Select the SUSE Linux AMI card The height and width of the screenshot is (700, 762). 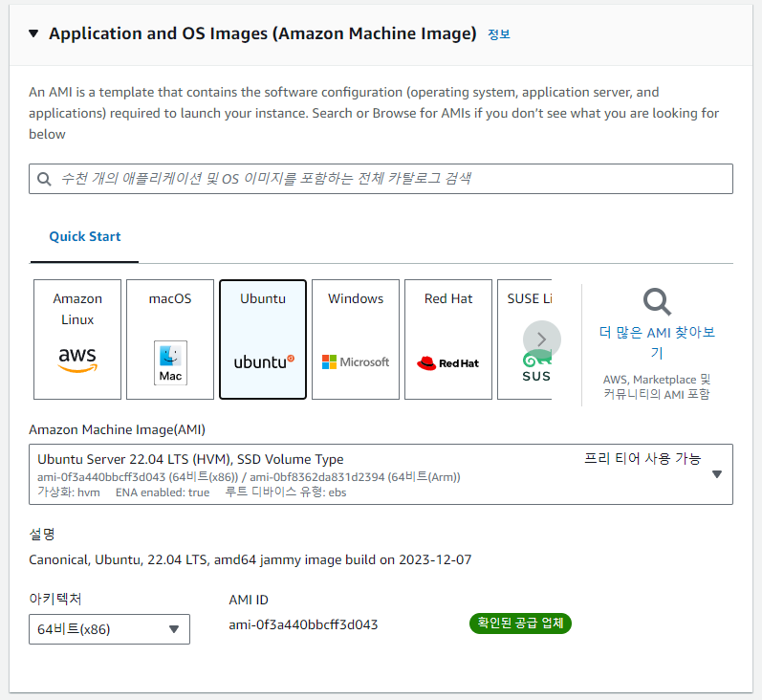pyautogui.click(x=525, y=339)
